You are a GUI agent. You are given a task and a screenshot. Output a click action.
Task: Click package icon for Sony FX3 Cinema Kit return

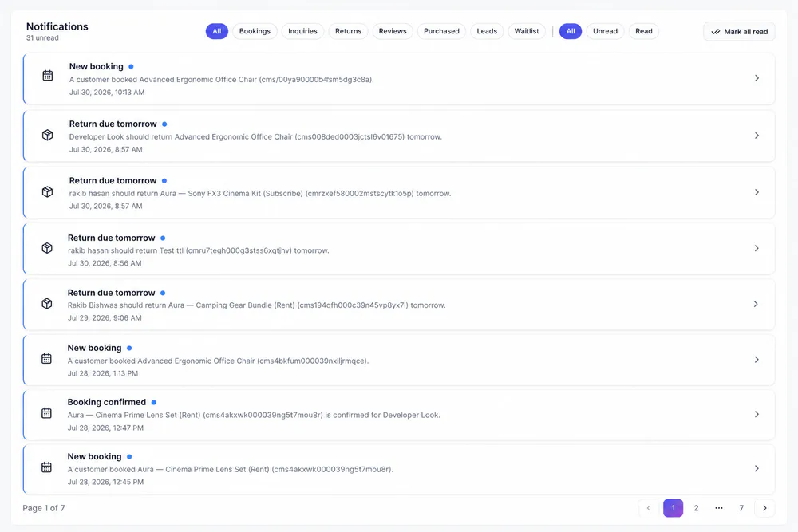[47, 191]
